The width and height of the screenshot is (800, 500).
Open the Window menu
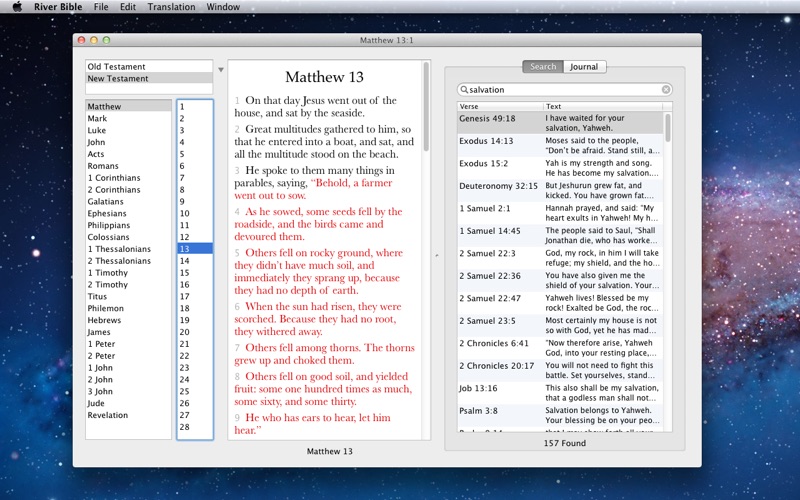pyautogui.click(x=224, y=7)
